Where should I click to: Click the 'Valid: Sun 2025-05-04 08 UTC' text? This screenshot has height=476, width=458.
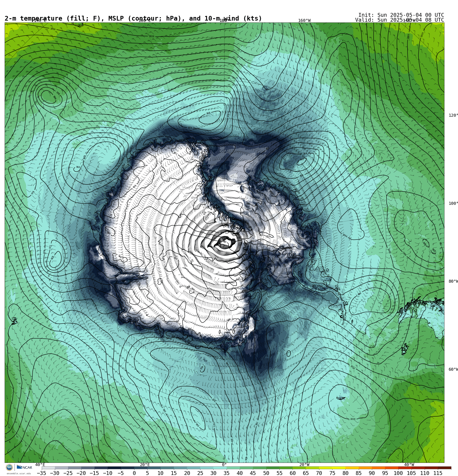click(399, 20)
